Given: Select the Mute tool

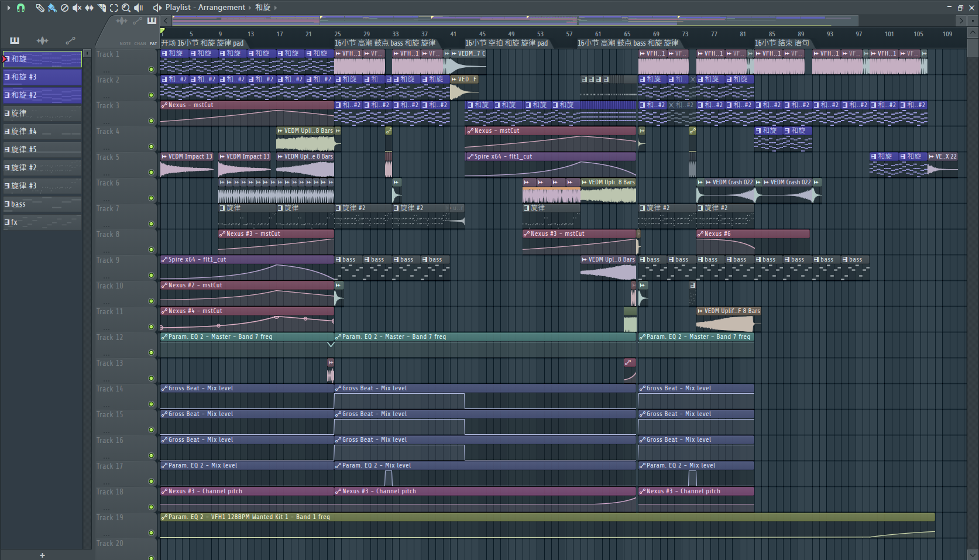Looking at the screenshot, I should [x=77, y=8].
